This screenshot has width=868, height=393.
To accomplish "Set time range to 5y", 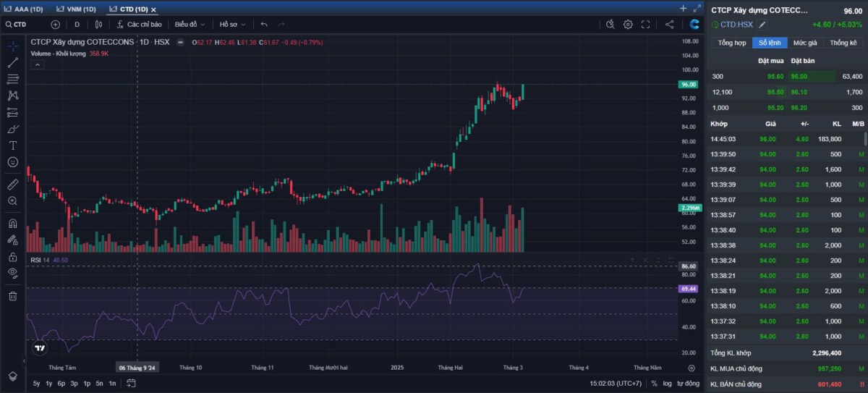I will (37, 383).
